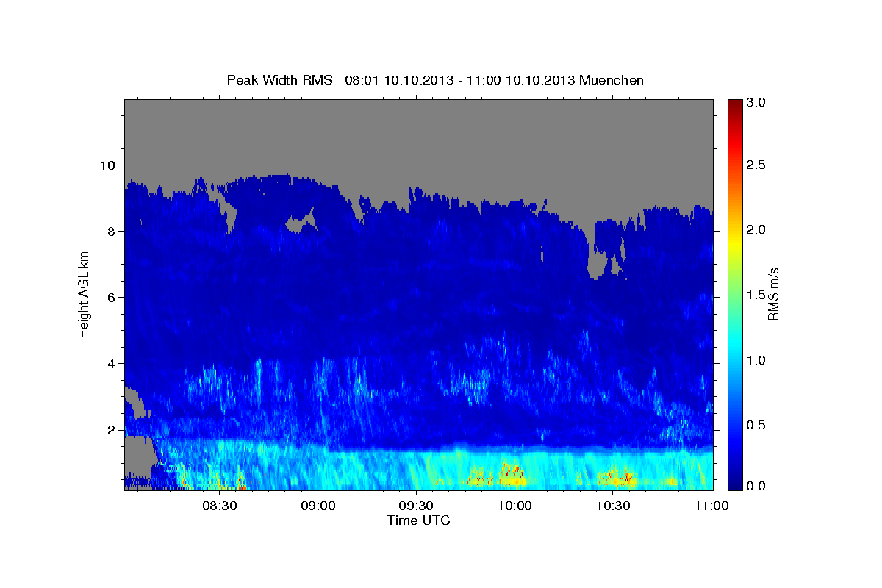Click the colorbar value 2.0
The width and height of the screenshot is (882, 588).
click(757, 229)
